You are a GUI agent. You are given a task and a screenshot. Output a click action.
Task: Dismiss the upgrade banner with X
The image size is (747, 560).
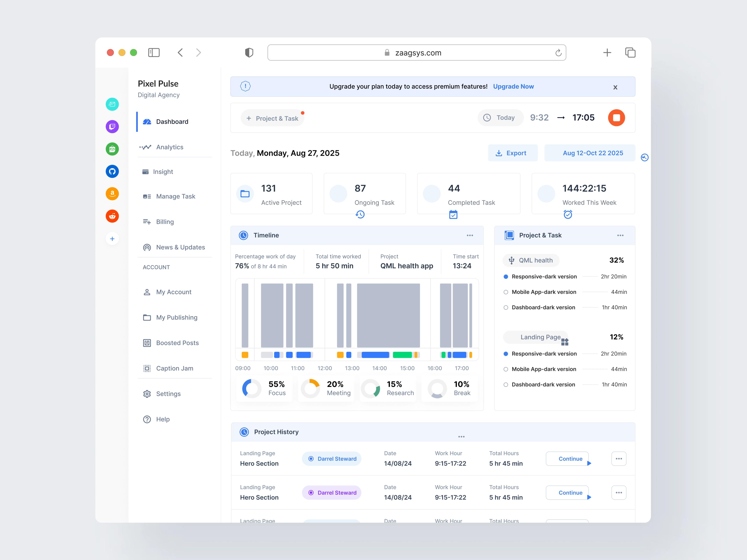coord(615,87)
